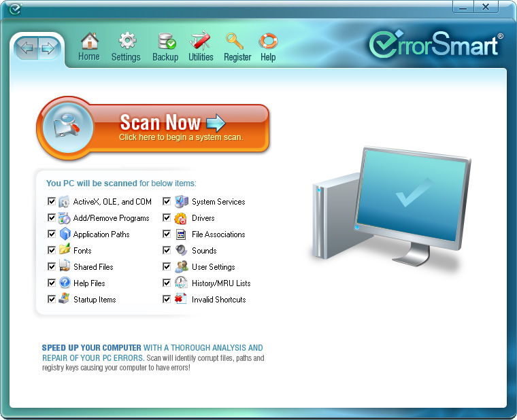Screen dimensions: 517x420
Task: Click the magnifier icon on Scan Now
Action: click(67, 126)
